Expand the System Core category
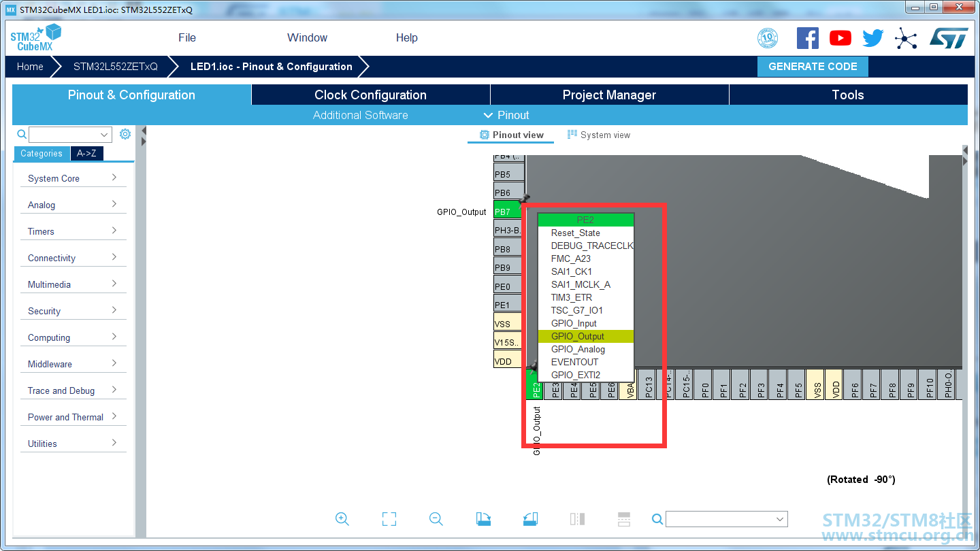Image resolution: width=980 pixels, height=551 pixels. pyautogui.click(x=73, y=178)
